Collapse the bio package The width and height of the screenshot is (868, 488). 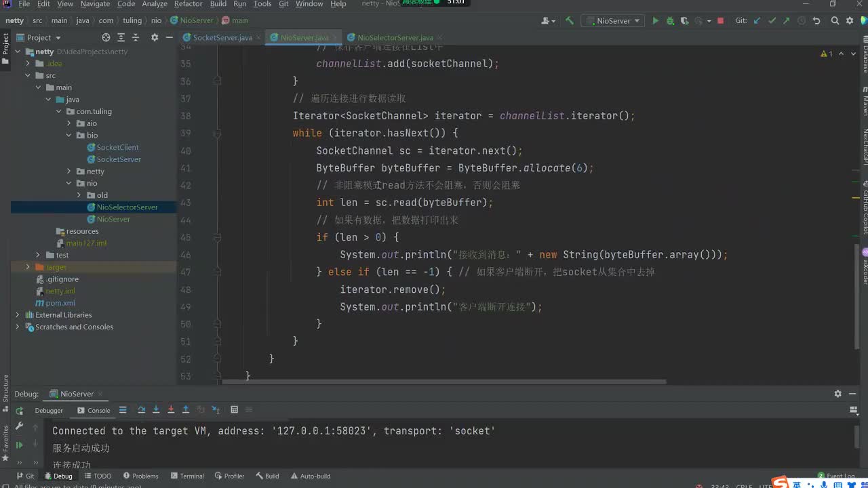(69, 136)
